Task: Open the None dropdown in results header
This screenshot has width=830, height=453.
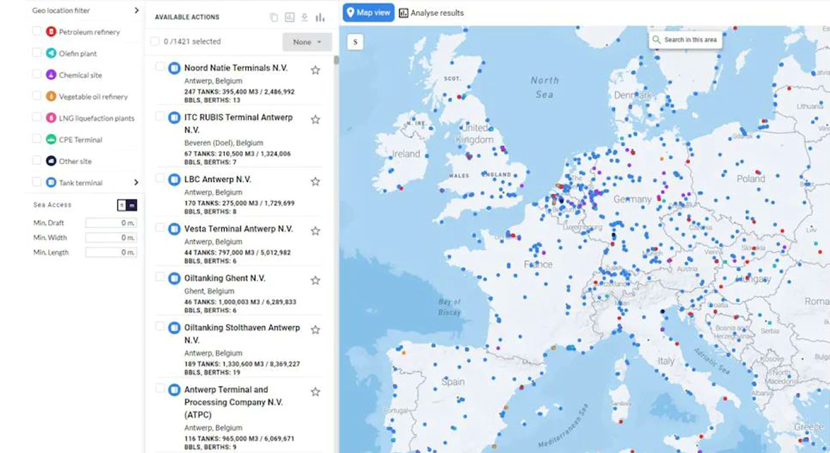Action: (x=307, y=42)
